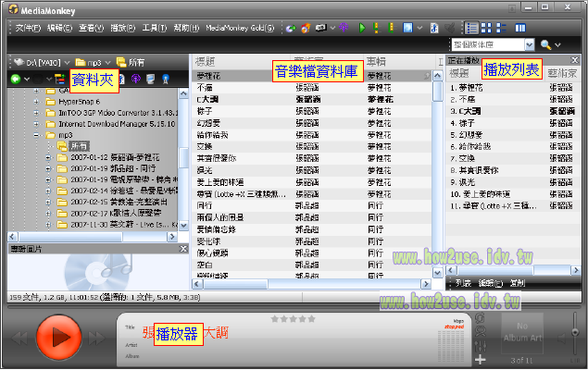Click the search magnifier icon
Screen dimensions: 588x370
(x=546, y=44)
